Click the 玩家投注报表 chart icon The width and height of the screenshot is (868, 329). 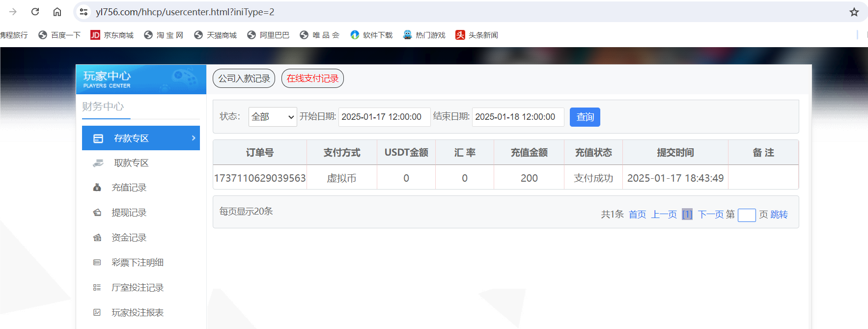(97, 313)
